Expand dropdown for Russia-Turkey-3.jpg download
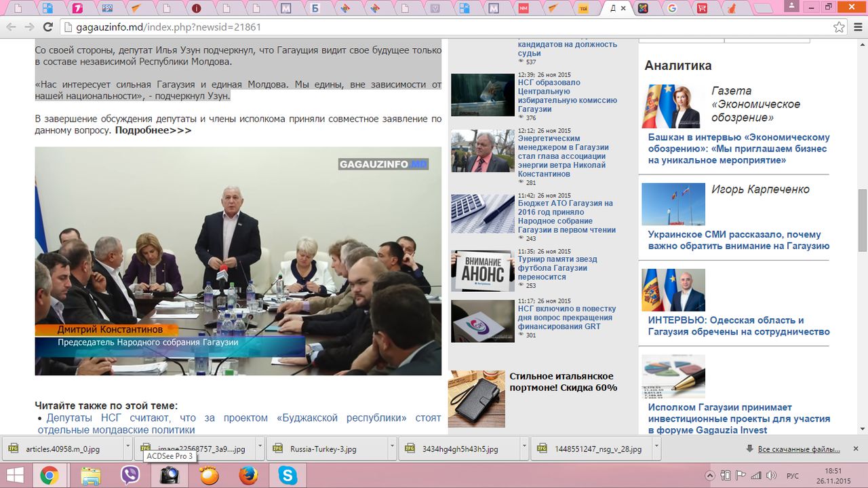The image size is (868, 488). point(392,449)
